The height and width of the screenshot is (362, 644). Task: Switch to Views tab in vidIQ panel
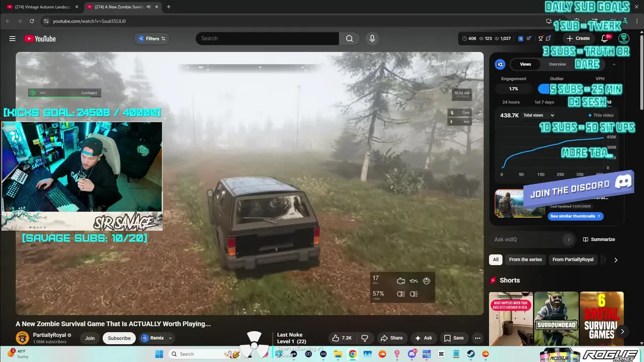pyautogui.click(x=525, y=64)
